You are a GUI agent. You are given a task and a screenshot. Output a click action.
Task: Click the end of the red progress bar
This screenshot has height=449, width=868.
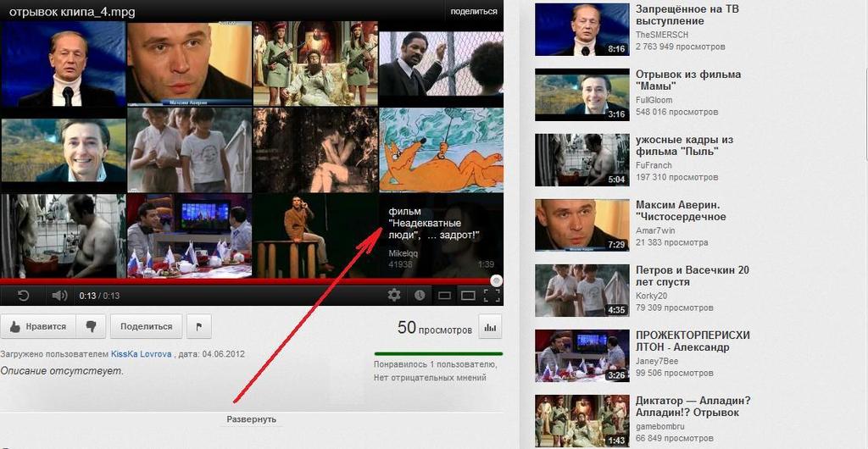(496, 280)
